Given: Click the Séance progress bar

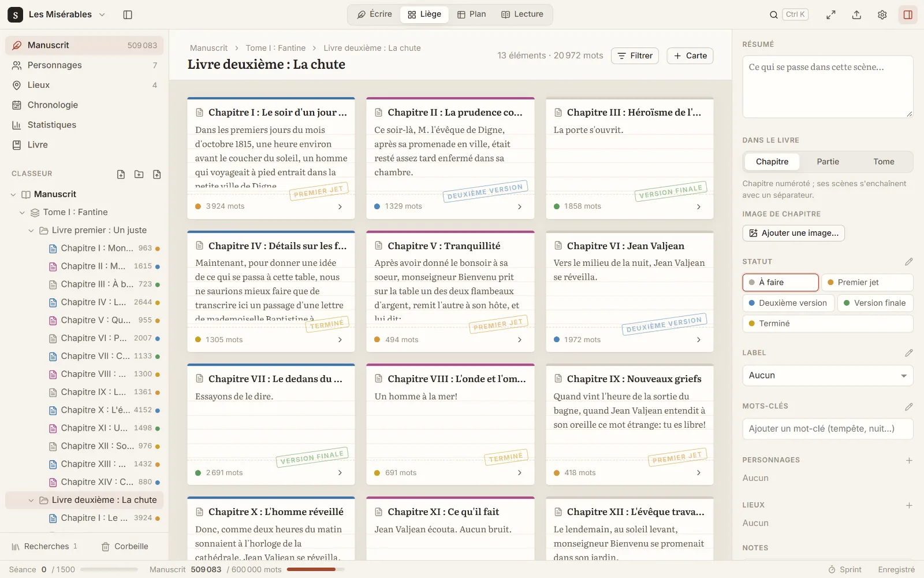Looking at the screenshot, I should (x=109, y=570).
